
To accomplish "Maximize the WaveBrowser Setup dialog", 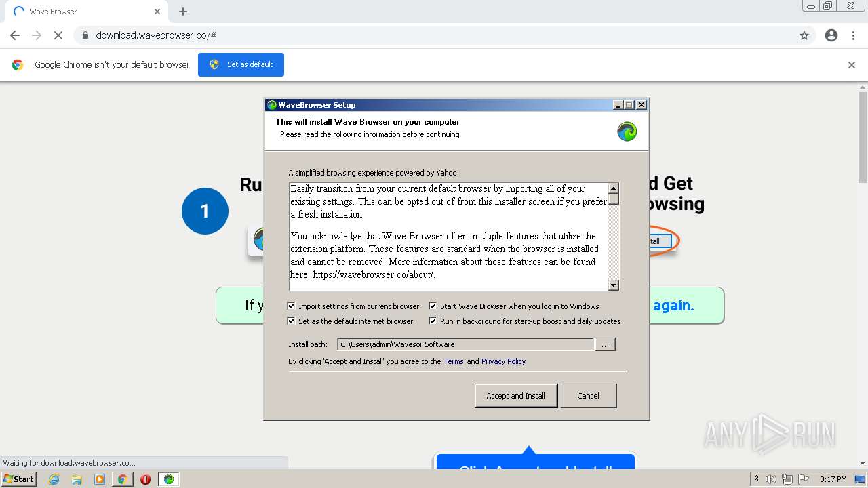I will 629,105.
